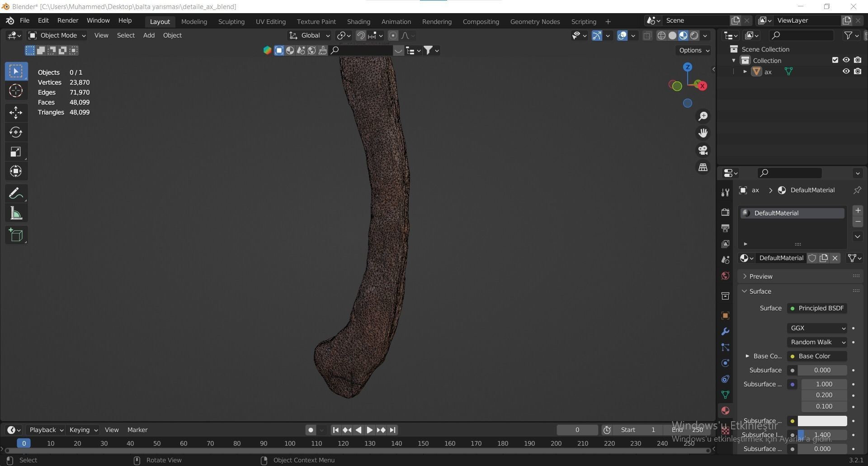
Task: Open the File menu
Action: point(24,20)
